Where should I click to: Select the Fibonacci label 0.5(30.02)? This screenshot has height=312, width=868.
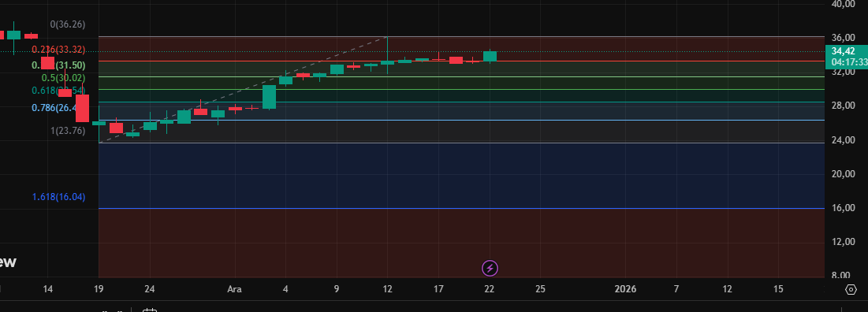click(x=64, y=78)
